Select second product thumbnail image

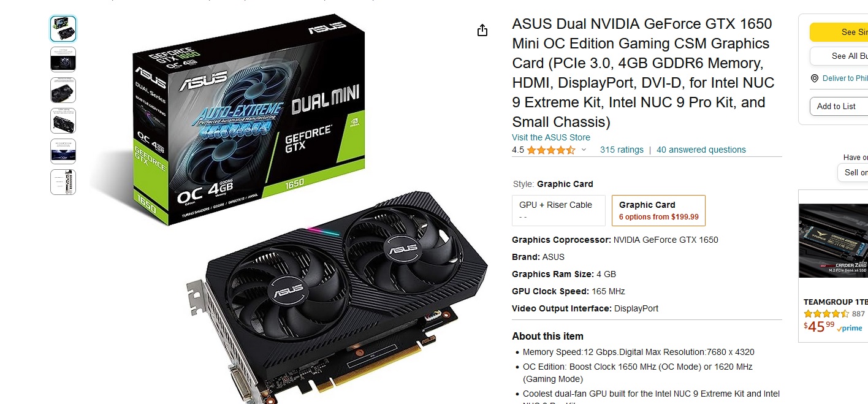[63, 59]
